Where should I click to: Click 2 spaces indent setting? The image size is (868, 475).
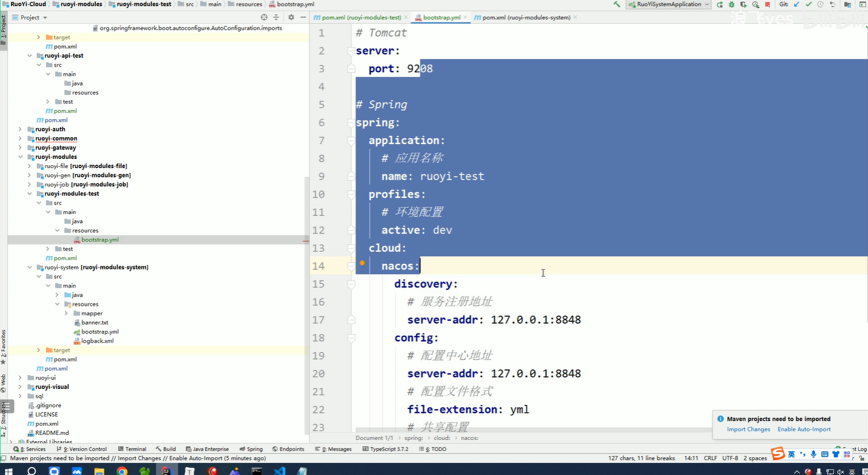755,458
